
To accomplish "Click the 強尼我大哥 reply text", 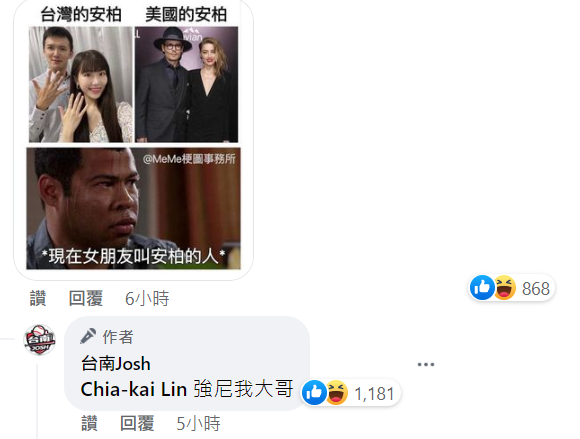I will tap(243, 389).
